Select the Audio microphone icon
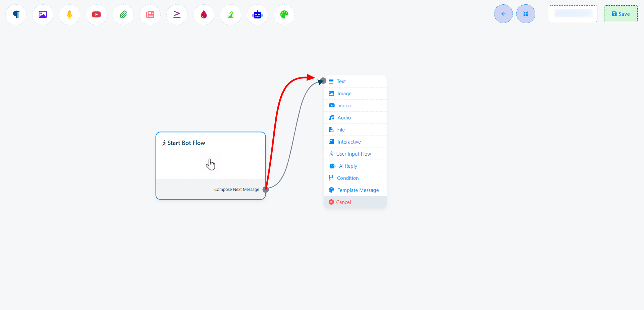This screenshot has width=644, height=310. coord(69,14)
